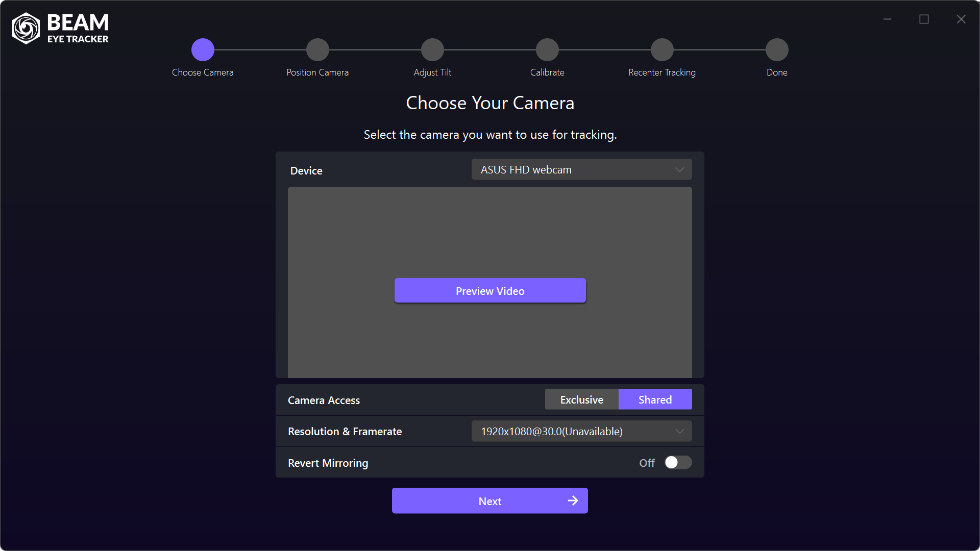Click the 'Select the camera' instruction text
Image resolution: width=980 pixels, height=551 pixels.
click(x=490, y=135)
